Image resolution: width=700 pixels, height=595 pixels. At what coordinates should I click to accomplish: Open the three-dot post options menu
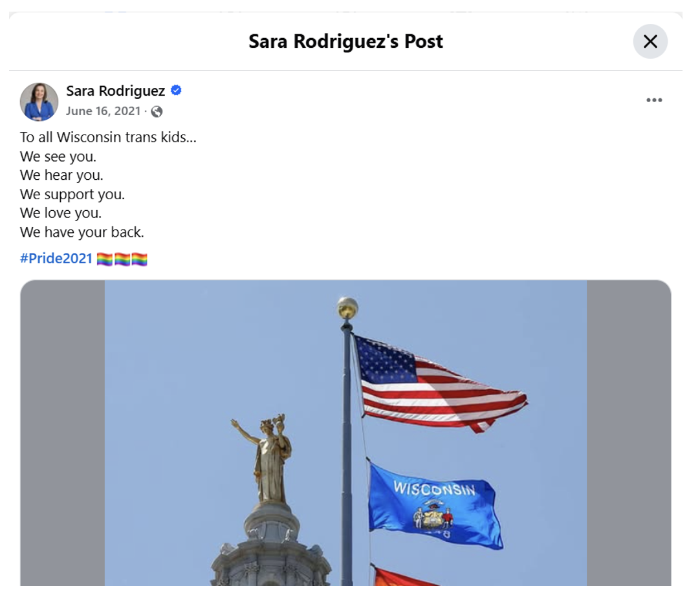pyautogui.click(x=654, y=100)
